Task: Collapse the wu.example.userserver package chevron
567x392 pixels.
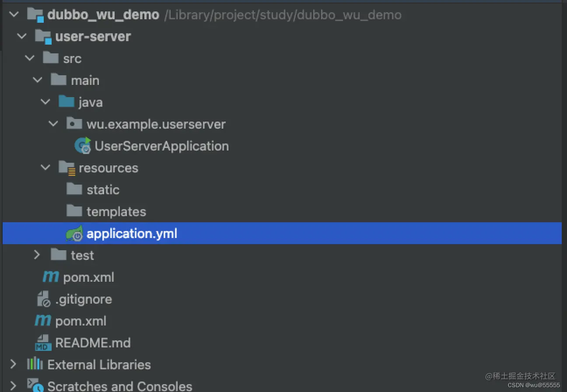Action: pyautogui.click(x=53, y=124)
